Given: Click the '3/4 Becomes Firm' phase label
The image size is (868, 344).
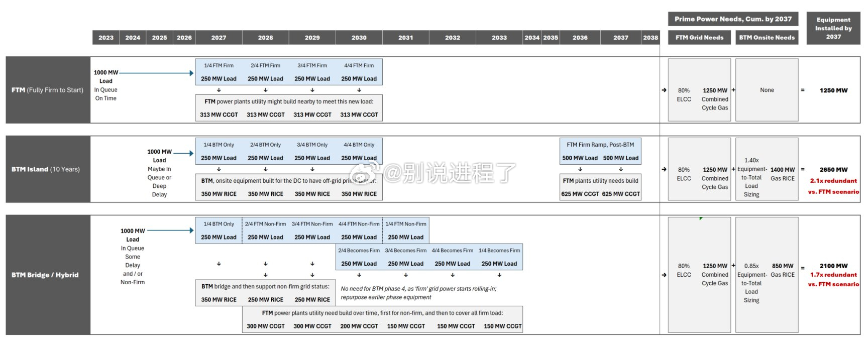Looking at the screenshot, I should tap(406, 251).
